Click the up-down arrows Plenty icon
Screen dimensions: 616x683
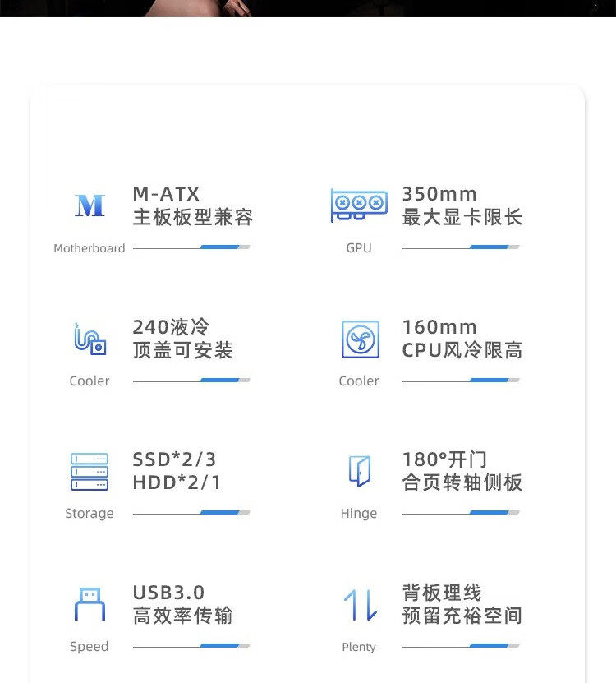(361, 605)
